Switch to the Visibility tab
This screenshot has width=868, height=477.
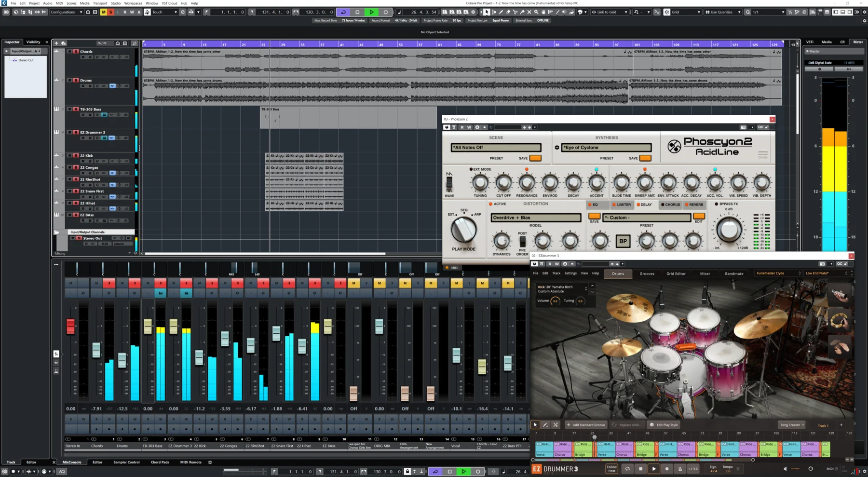(33, 42)
